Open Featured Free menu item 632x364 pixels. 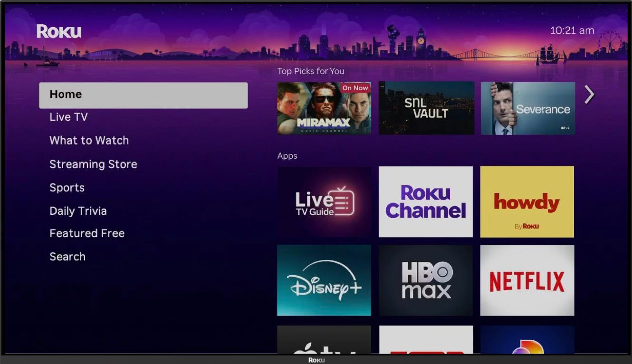(87, 233)
